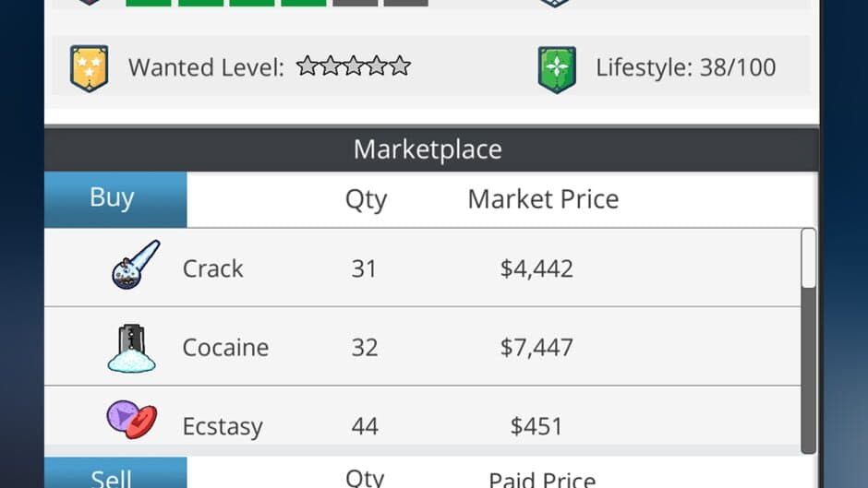This screenshot has height=488, width=868.
Task: Select the Ecstasy pills icon
Action: [x=132, y=420]
